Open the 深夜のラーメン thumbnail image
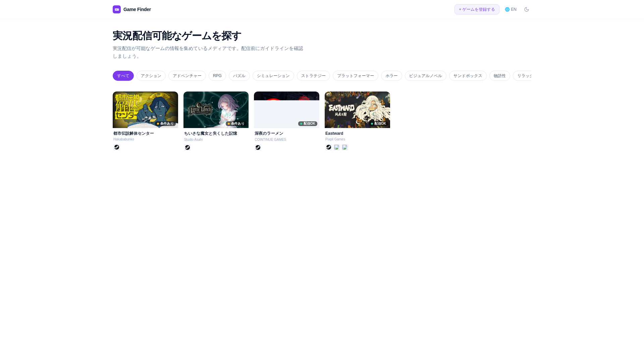Screen dimensions: 644x362 pyautogui.click(x=286, y=110)
